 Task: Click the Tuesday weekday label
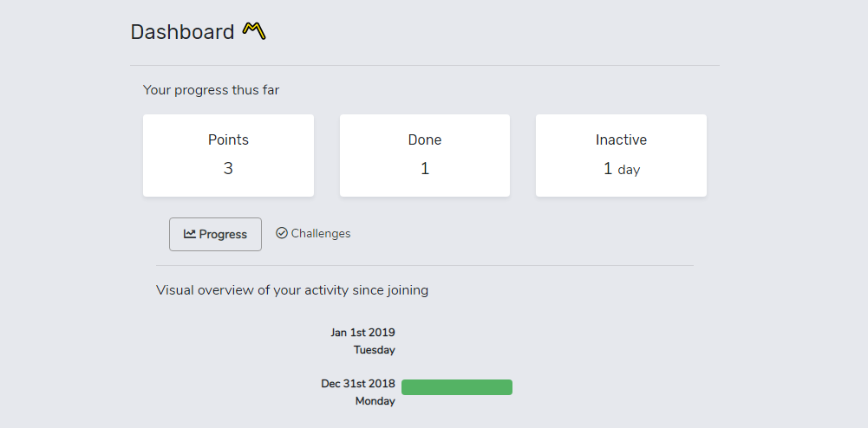[375, 350]
